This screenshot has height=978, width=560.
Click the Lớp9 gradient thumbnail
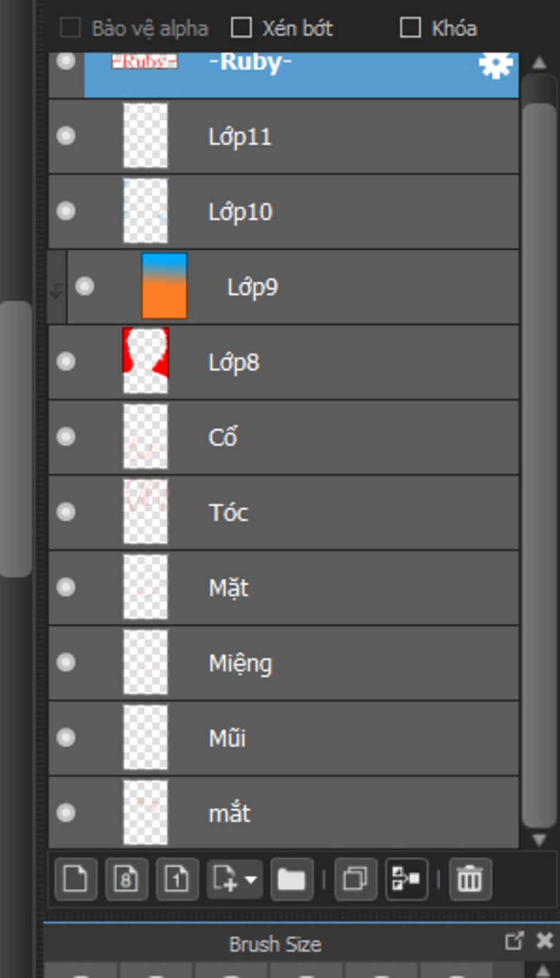click(164, 285)
